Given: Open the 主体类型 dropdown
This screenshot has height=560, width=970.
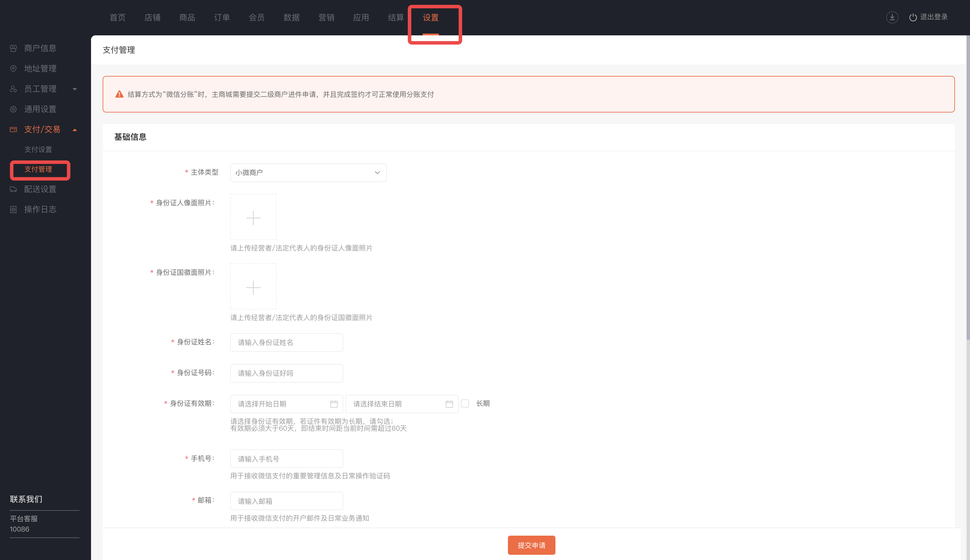Looking at the screenshot, I should (308, 173).
